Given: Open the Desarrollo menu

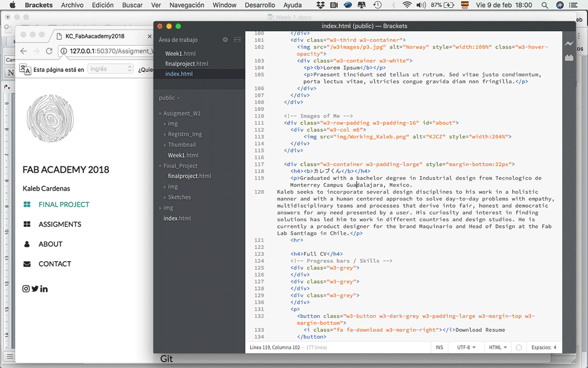Looking at the screenshot, I should (x=260, y=5).
